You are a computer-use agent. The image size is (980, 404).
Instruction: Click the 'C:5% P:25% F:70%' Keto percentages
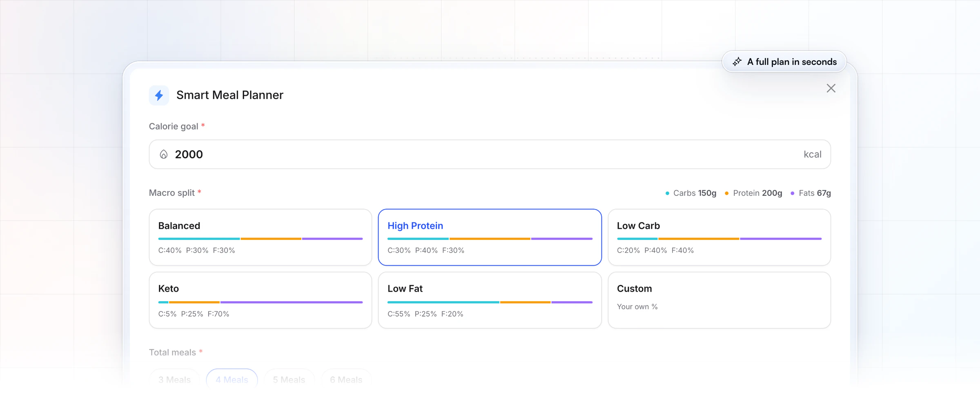click(194, 314)
